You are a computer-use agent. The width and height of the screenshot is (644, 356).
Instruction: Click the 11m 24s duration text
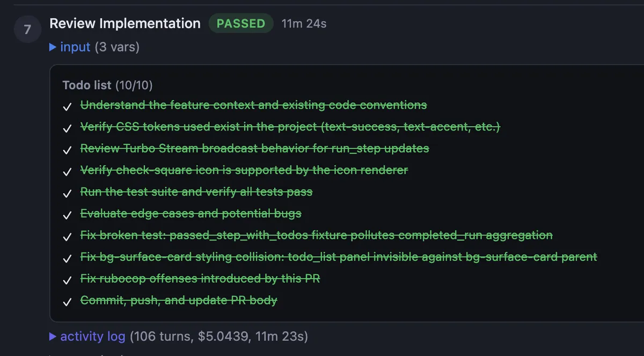pyautogui.click(x=304, y=23)
